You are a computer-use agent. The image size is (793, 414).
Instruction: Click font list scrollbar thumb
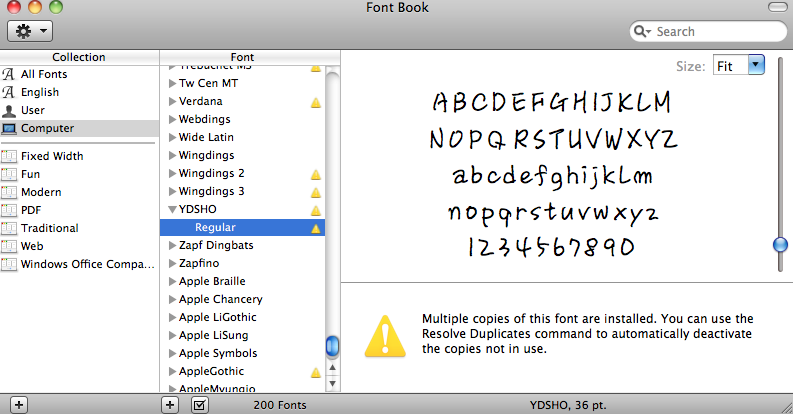click(x=332, y=346)
